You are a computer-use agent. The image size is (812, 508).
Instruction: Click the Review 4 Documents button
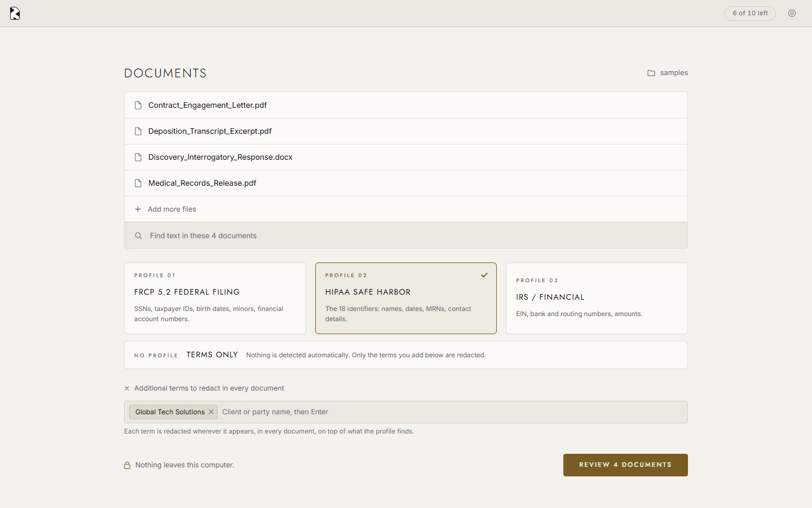coord(625,465)
